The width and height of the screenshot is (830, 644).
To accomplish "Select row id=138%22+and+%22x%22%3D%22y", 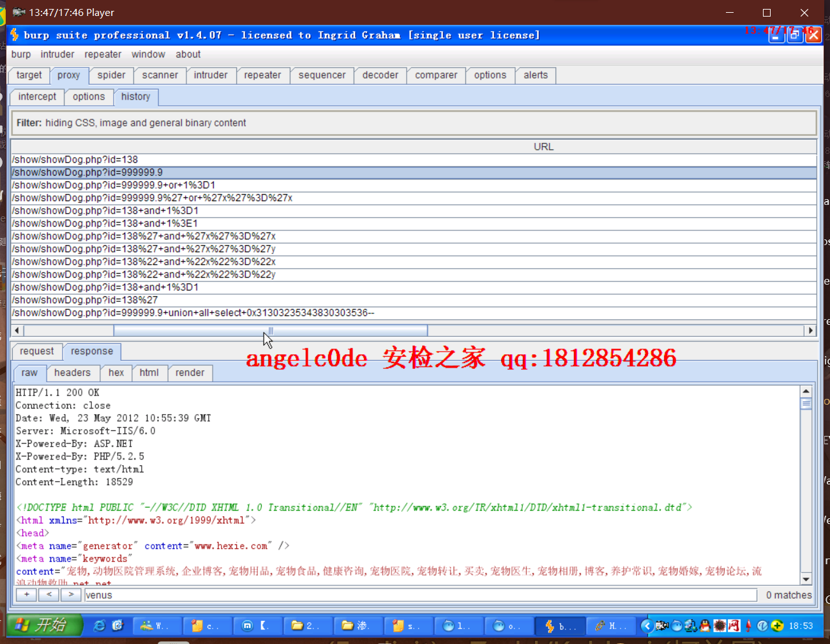I will pos(414,274).
